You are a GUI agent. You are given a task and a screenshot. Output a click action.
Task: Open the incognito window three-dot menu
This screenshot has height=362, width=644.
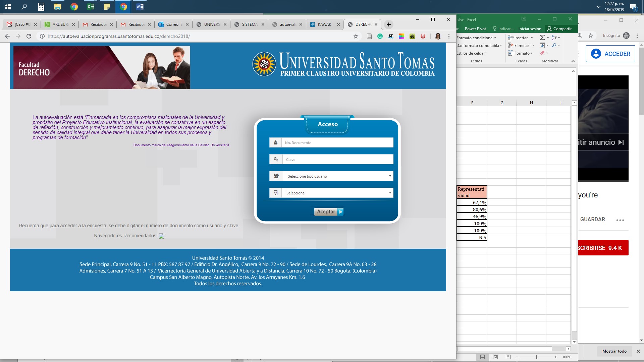pyautogui.click(x=637, y=36)
